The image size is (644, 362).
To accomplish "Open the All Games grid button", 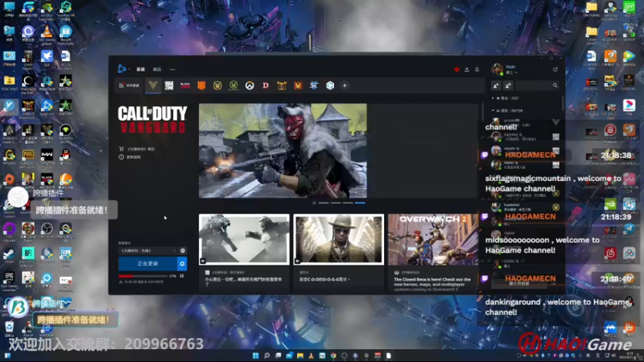I will tap(129, 85).
